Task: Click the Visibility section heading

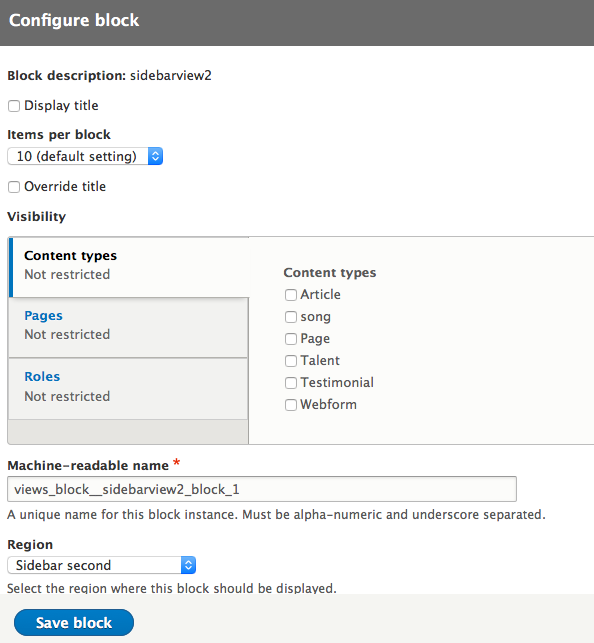Action: [36, 217]
